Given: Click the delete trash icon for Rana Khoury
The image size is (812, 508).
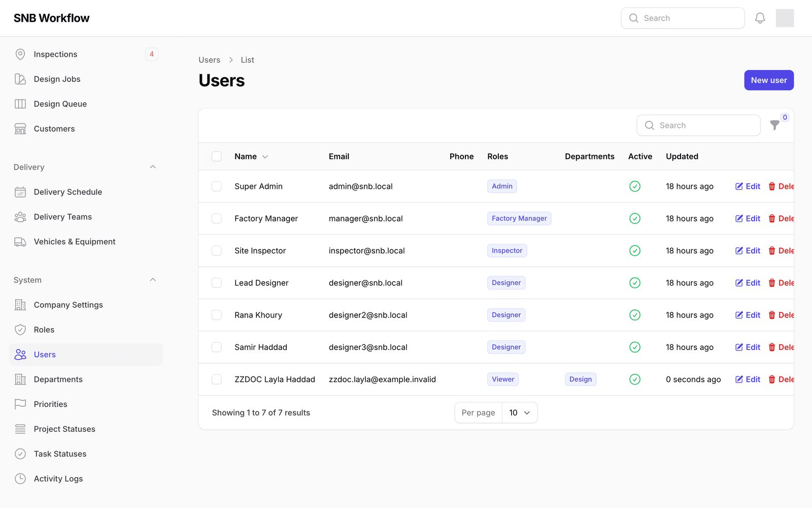Looking at the screenshot, I should tap(772, 315).
